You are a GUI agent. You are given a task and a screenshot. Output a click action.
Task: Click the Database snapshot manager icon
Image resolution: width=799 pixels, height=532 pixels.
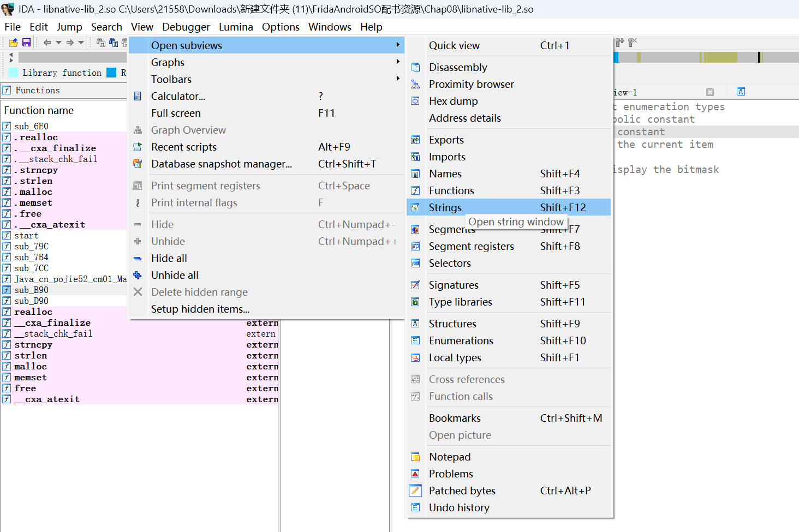[x=138, y=164]
